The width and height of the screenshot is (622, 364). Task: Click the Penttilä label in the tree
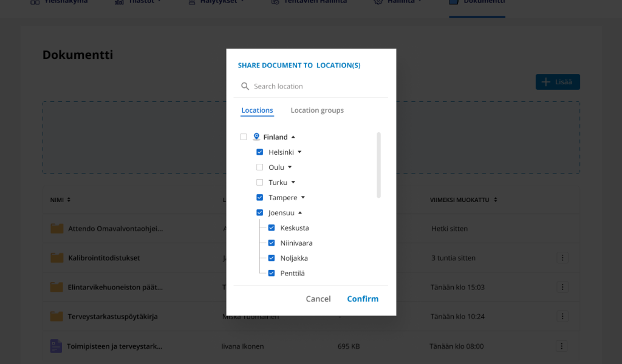[x=292, y=273]
